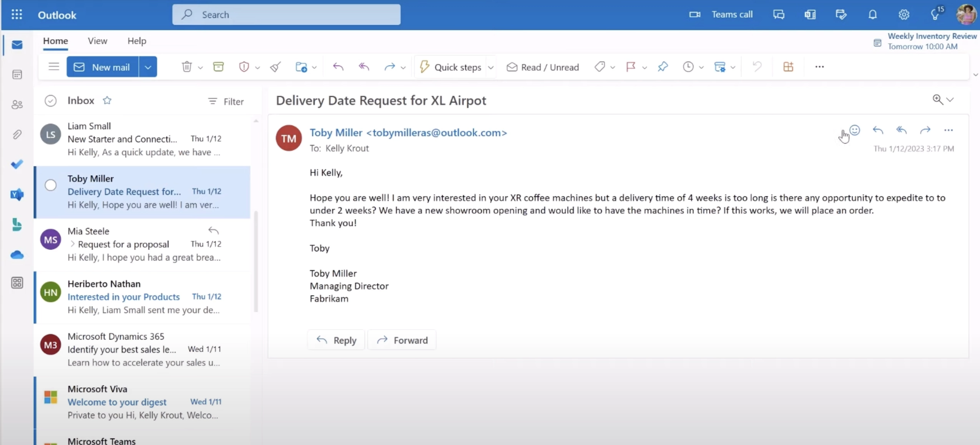
Task: Open the Settings gear
Action: click(904, 15)
